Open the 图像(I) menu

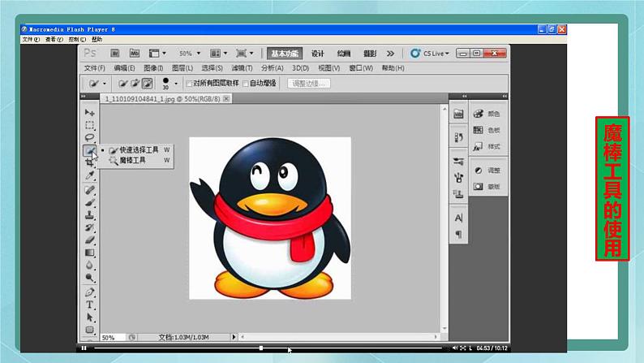coord(153,68)
